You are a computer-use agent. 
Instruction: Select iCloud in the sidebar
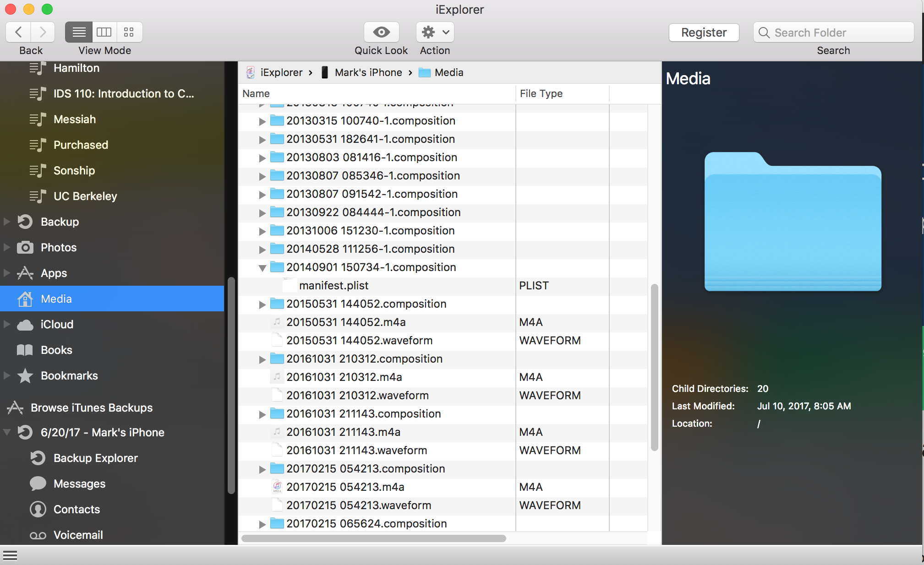point(57,325)
